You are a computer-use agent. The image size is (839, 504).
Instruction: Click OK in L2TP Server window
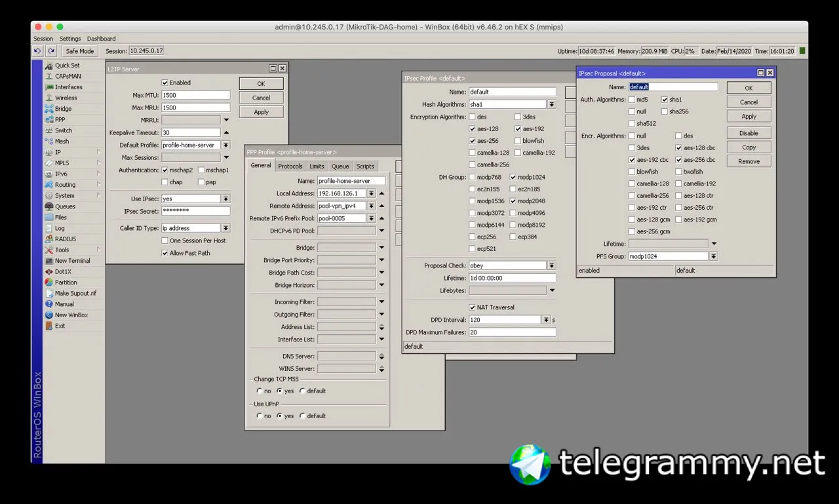pyautogui.click(x=261, y=84)
